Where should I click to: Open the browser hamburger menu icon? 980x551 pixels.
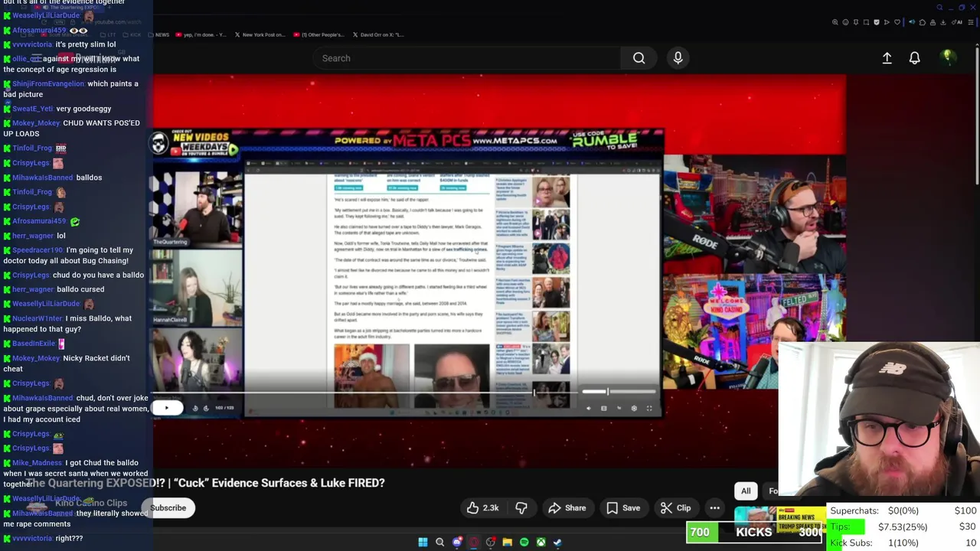point(971,22)
